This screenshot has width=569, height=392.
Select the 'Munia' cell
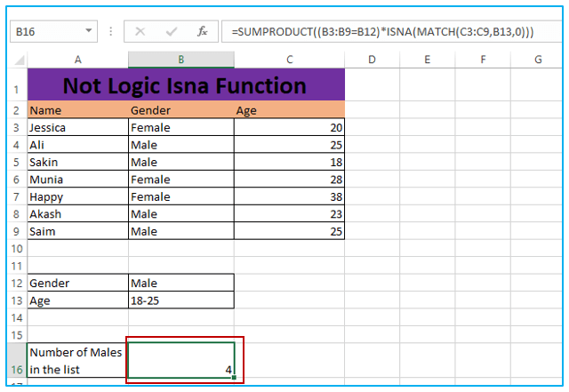pyautogui.click(x=77, y=180)
